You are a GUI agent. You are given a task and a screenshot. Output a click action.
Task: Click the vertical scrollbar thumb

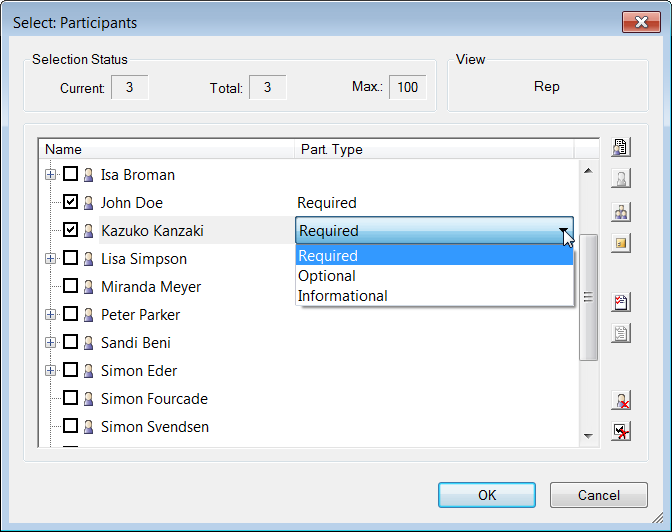[588, 298]
